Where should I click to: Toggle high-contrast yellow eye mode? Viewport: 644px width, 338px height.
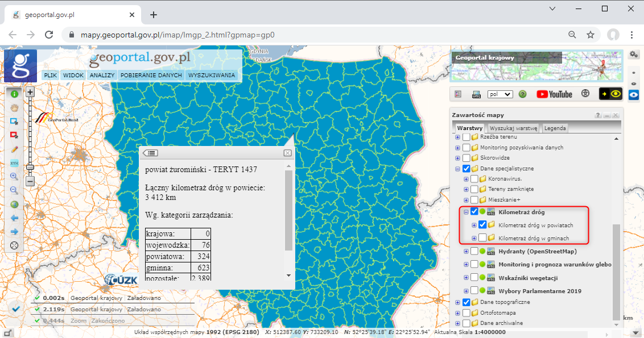[610, 94]
